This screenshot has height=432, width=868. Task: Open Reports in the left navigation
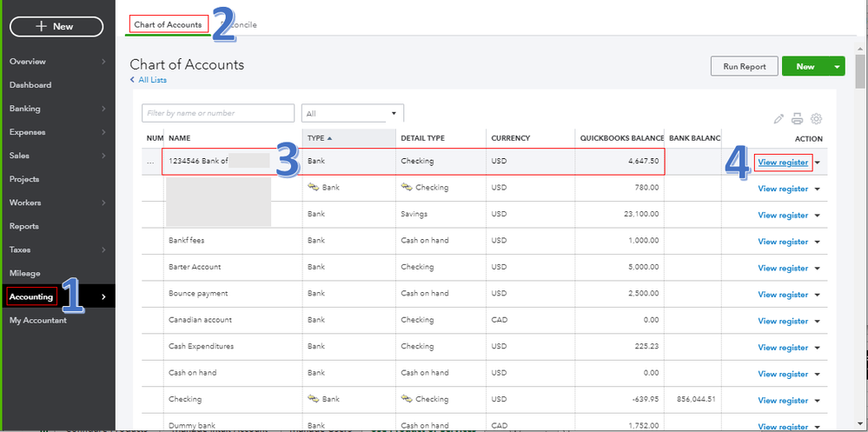point(24,227)
